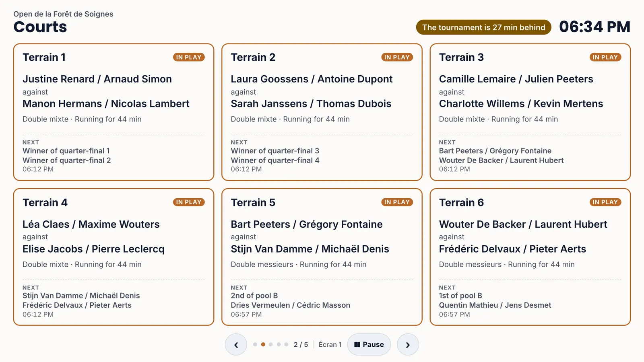Click the pair Camille Lemaire / Julien Peeters
This screenshot has height=362, width=644.
point(516,79)
